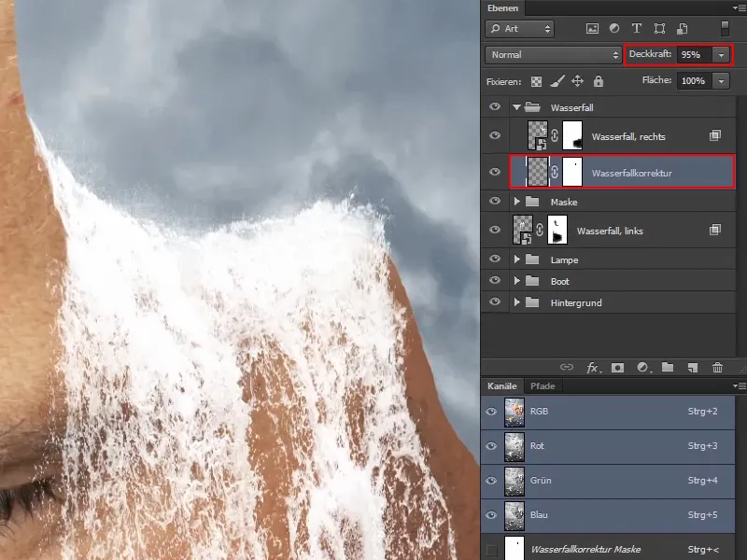
Task: Toggle visibility of the Grün channel
Action: click(x=491, y=481)
